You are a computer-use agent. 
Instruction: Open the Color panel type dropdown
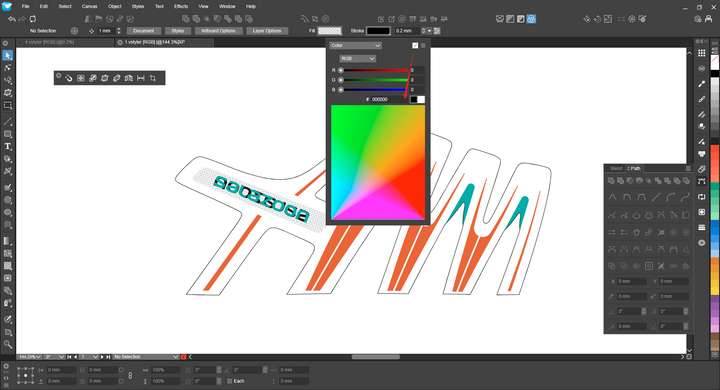pos(355,45)
